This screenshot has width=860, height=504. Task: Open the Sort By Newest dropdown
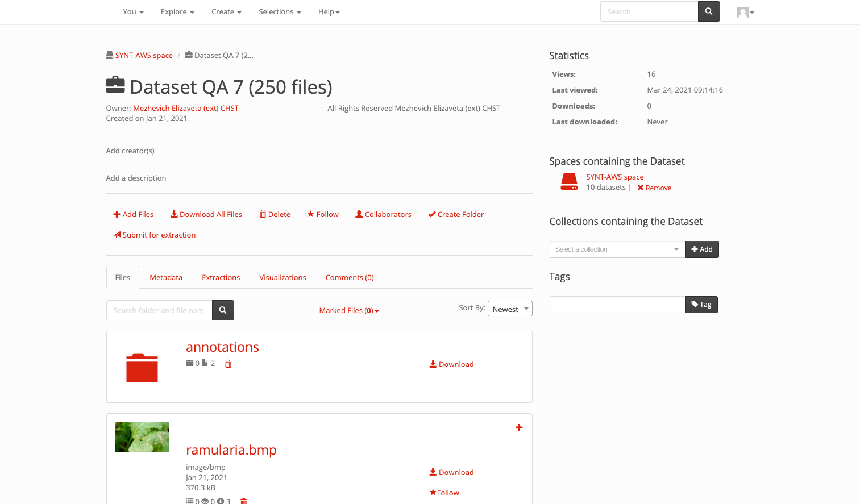point(509,309)
